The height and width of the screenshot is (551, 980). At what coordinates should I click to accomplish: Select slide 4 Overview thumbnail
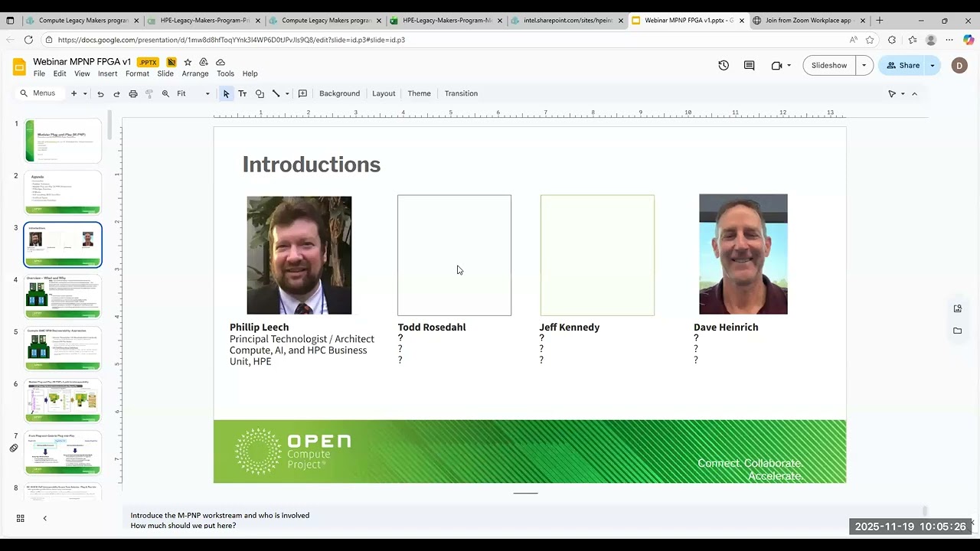tap(63, 296)
